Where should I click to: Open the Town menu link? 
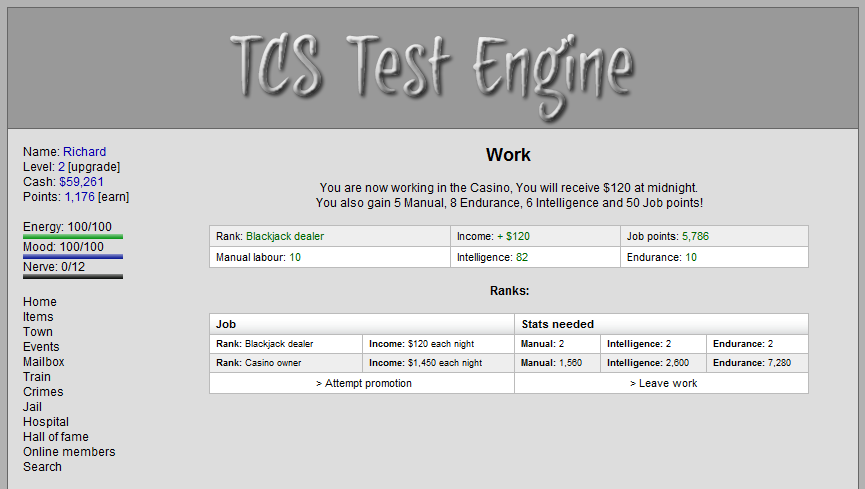click(x=38, y=332)
